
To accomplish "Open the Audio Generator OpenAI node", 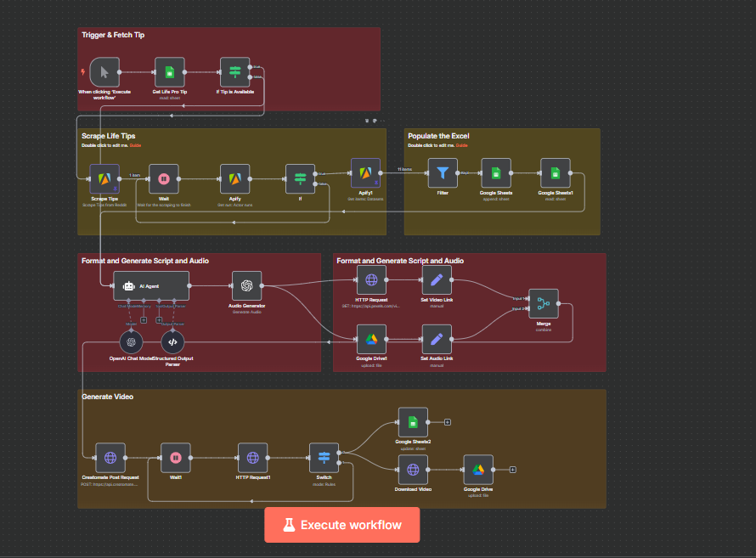I will [x=247, y=285].
